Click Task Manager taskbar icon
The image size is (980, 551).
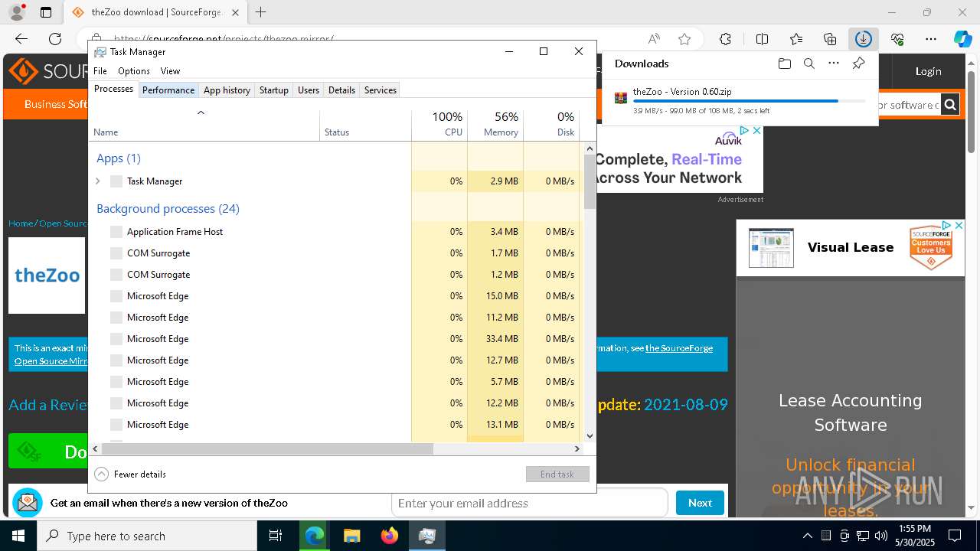point(426,536)
